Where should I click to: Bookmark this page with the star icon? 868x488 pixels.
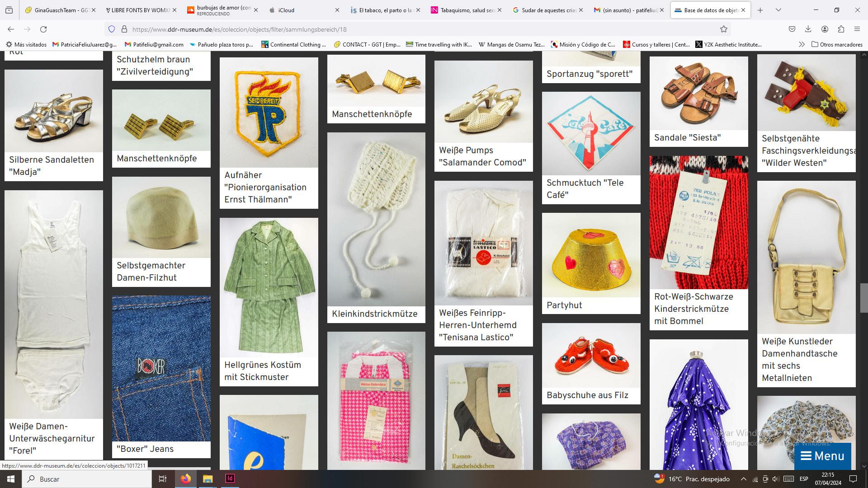click(724, 29)
